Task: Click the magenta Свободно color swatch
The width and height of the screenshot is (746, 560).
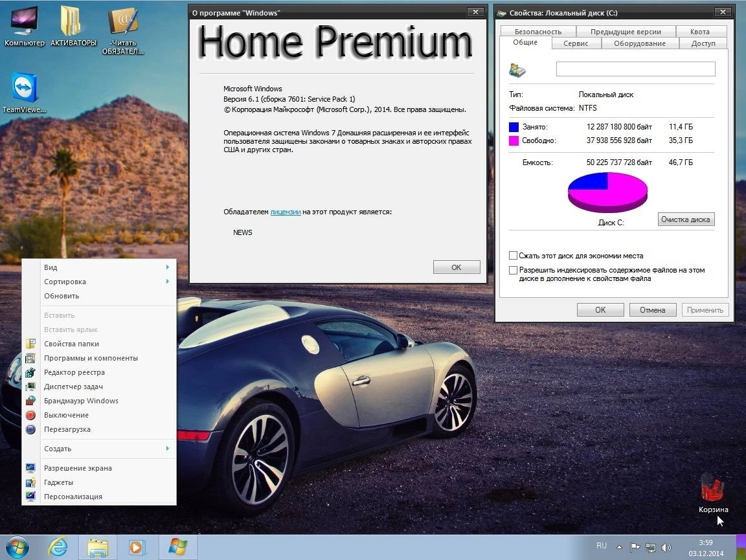Action: (x=514, y=140)
